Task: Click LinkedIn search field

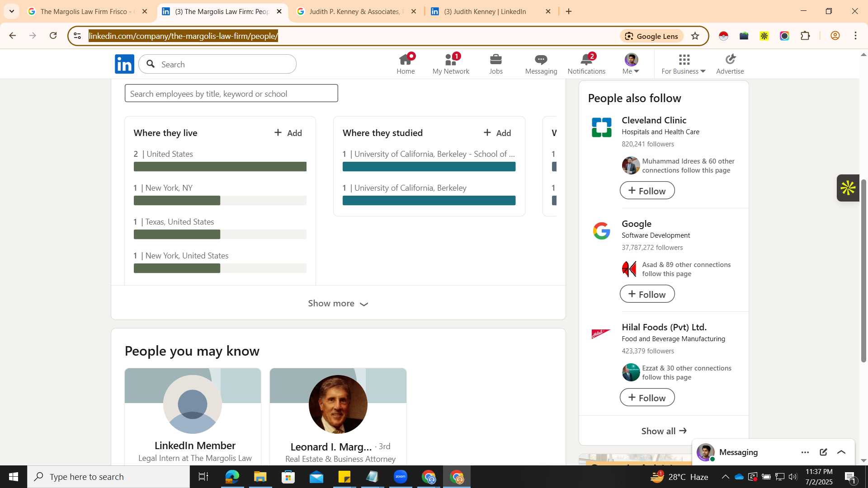Action: pyautogui.click(x=217, y=64)
